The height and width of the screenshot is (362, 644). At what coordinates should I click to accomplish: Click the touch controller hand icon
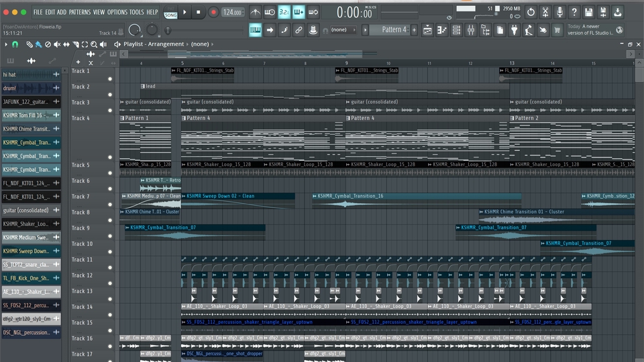point(543,30)
